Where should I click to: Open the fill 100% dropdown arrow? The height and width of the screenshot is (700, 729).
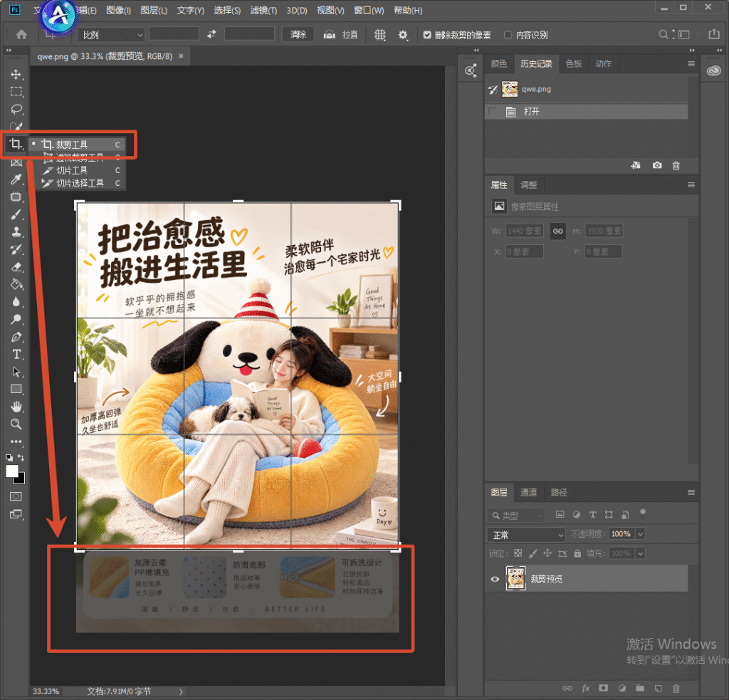point(640,553)
